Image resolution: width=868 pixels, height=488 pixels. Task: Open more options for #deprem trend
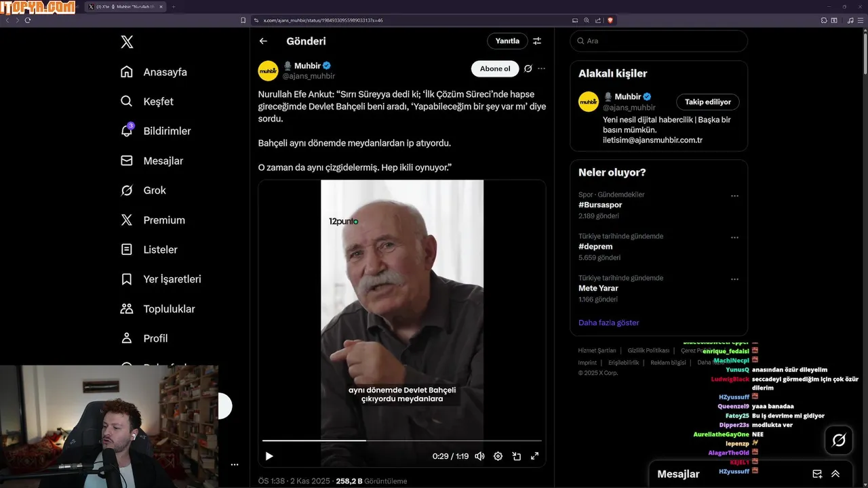(734, 238)
